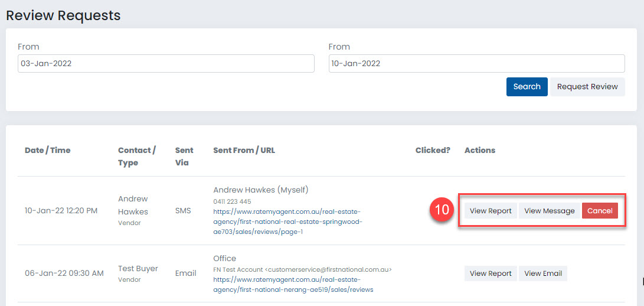
Task: Click the red number 10 annotation badge
Action: (442, 210)
